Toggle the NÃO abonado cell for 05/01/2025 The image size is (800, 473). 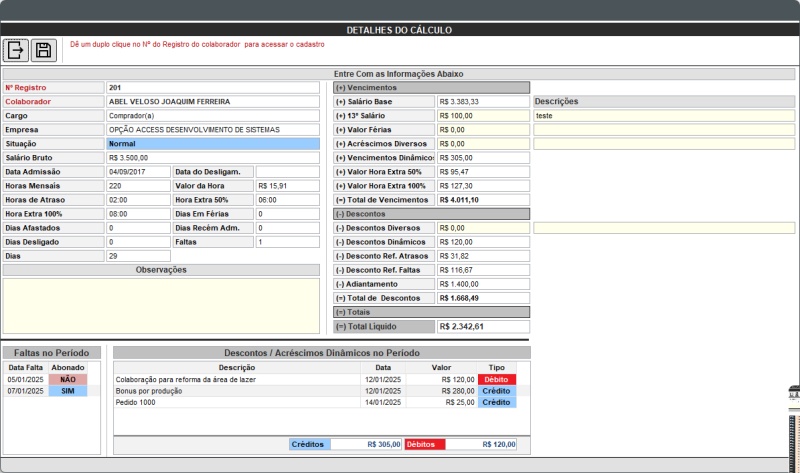[x=68, y=380]
